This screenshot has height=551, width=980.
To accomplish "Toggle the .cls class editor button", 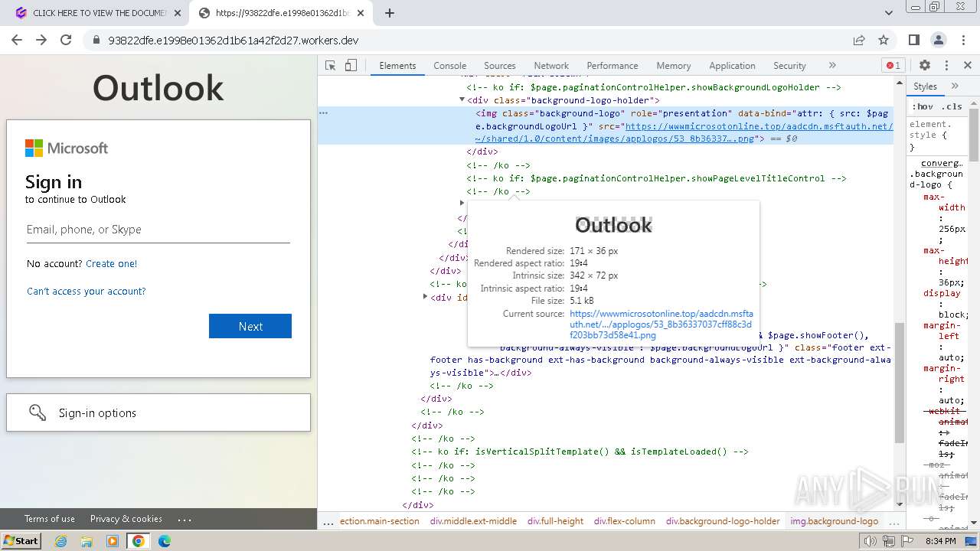I will click(x=952, y=106).
